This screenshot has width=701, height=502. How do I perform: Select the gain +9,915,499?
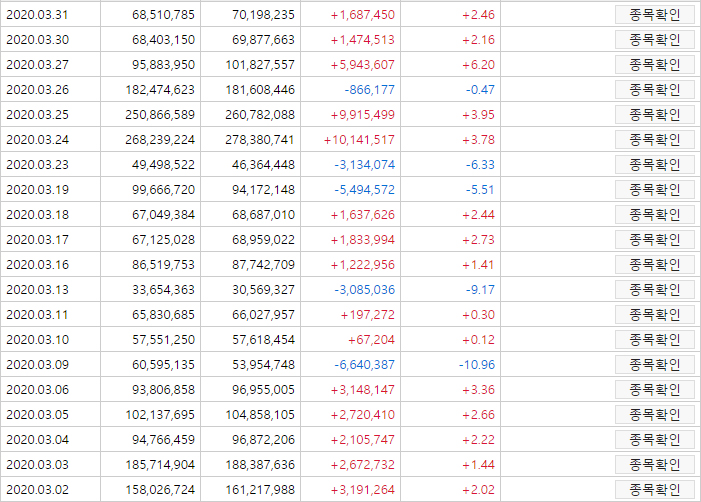pos(363,115)
